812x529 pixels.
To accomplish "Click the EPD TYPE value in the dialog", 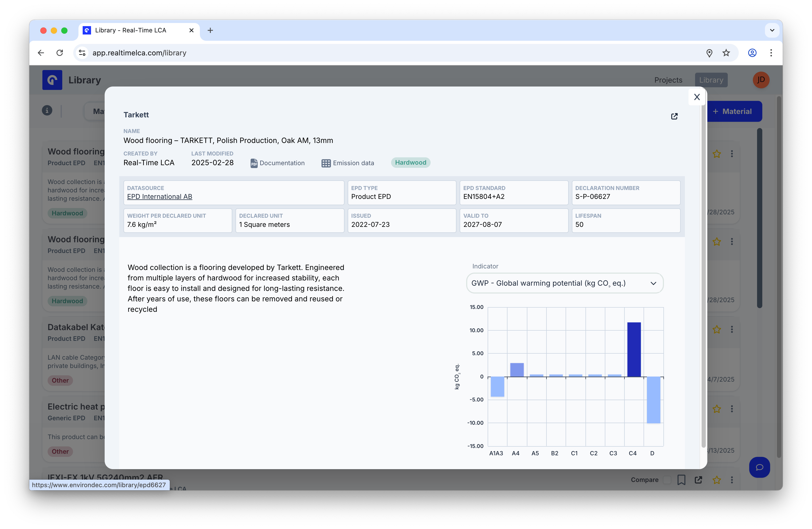I will [x=371, y=197].
